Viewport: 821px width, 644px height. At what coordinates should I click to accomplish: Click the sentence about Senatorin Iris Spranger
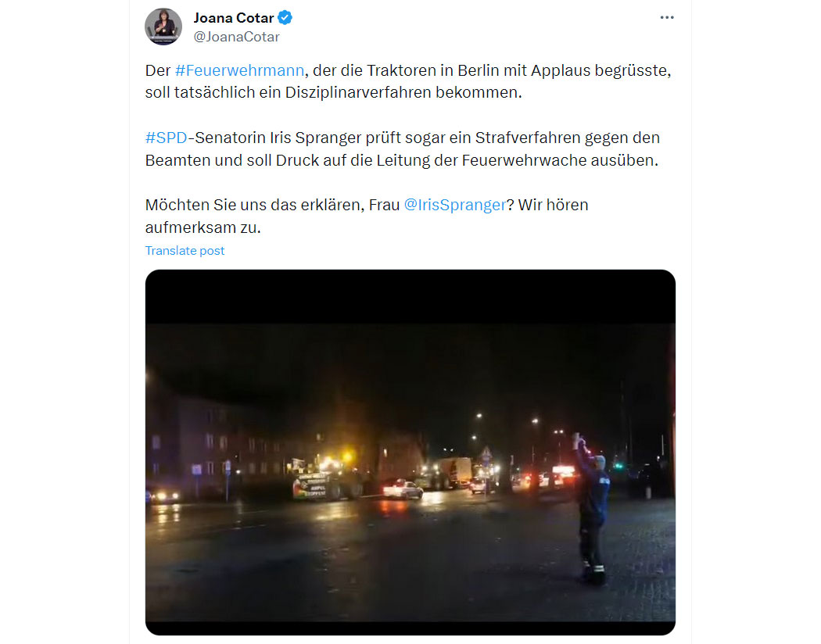(402, 148)
